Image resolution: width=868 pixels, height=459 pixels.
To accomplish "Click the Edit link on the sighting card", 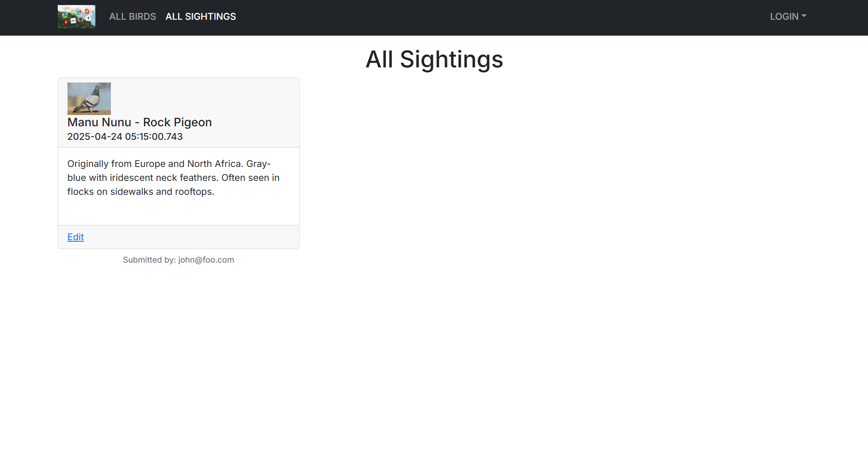I will click(x=76, y=237).
